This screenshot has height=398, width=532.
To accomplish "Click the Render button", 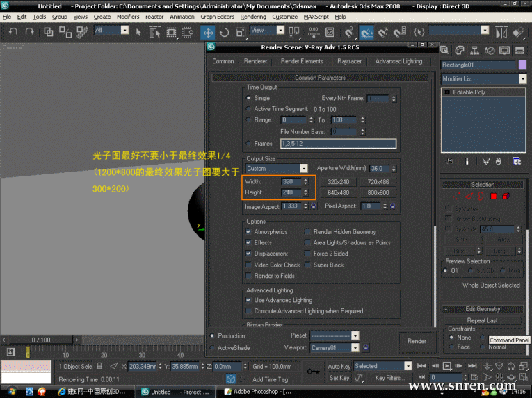I will pos(417,341).
